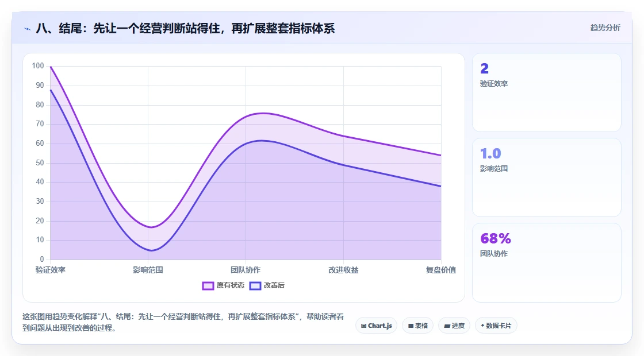Click the 100 y-axis tick label
This screenshot has height=356, width=644.
coord(38,66)
